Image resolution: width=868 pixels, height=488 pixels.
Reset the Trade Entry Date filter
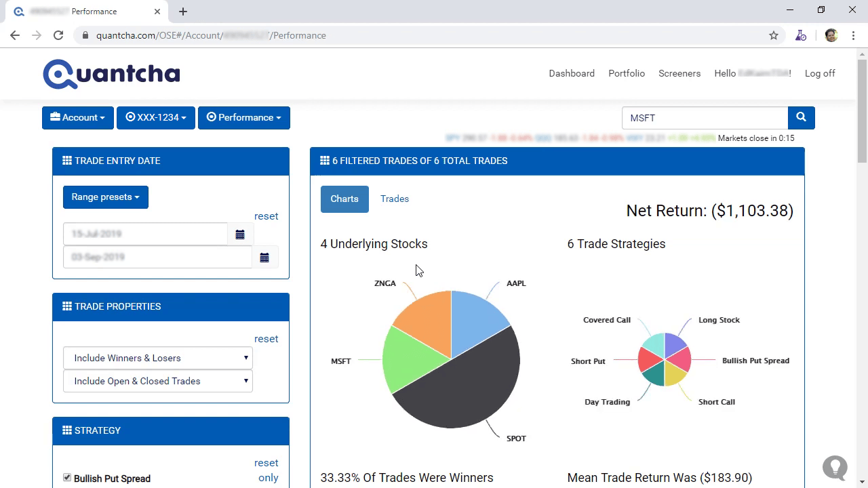[266, 216]
